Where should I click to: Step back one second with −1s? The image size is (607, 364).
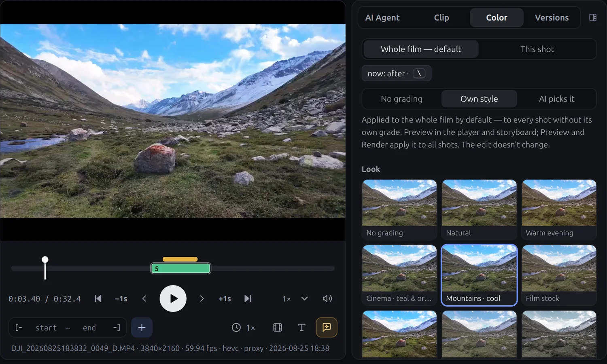pos(121,298)
